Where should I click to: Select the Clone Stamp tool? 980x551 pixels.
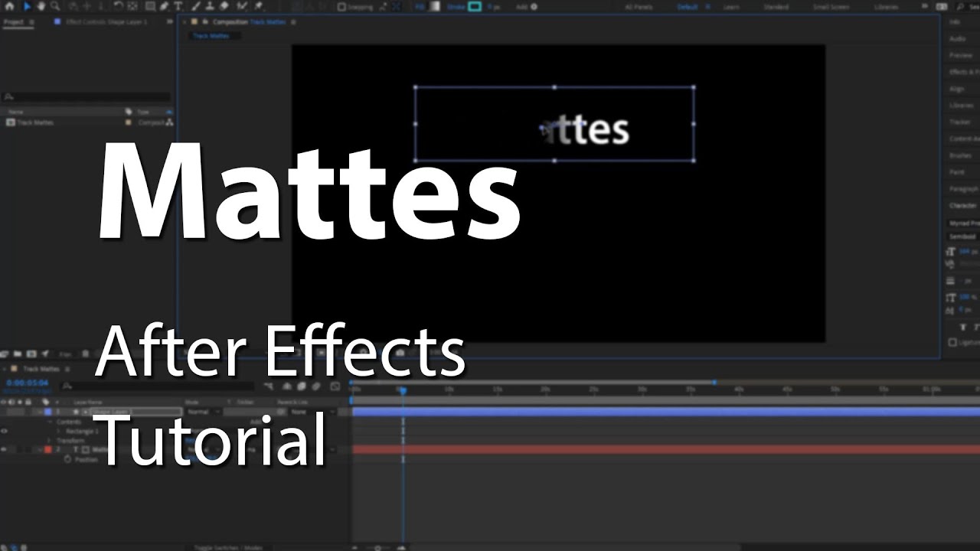pyautogui.click(x=209, y=6)
